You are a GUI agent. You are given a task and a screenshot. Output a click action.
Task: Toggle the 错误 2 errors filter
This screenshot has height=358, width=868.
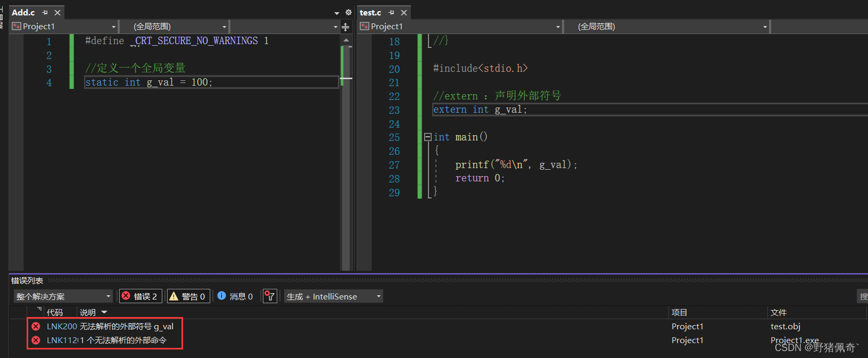(140, 296)
